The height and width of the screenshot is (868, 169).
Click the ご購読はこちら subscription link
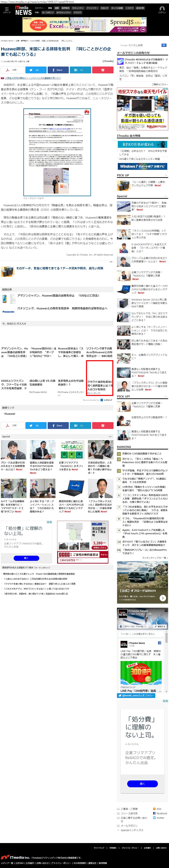point(160,84)
